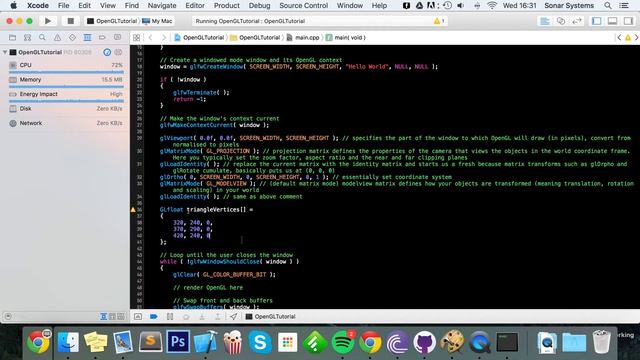
Task: Open the OpenGLTutorial scheme selector
Action: tap(112, 21)
